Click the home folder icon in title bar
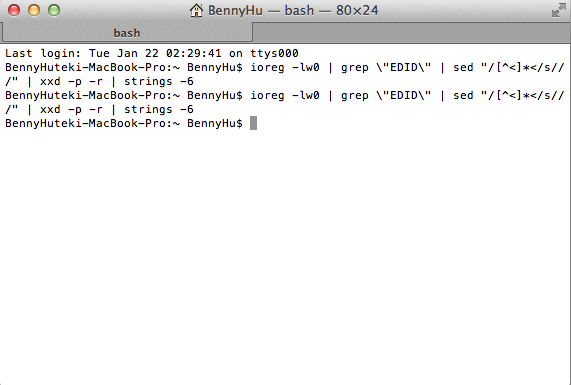 (196, 10)
